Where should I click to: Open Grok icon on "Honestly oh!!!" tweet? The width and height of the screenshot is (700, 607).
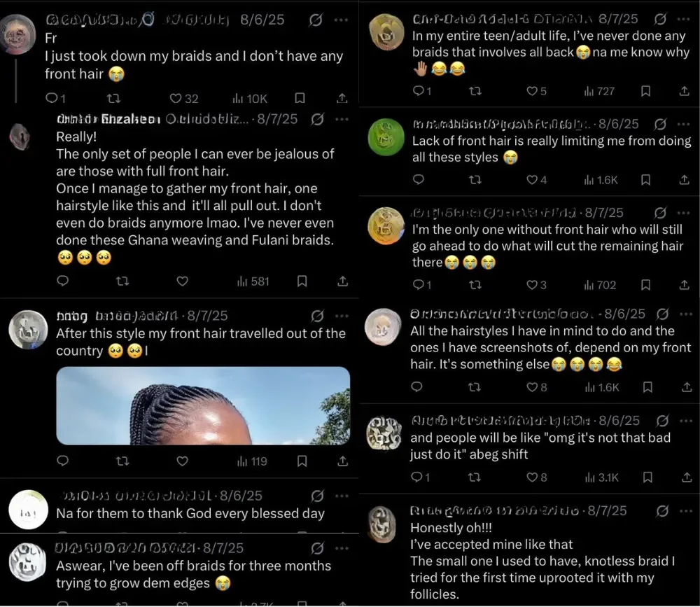pyautogui.click(x=662, y=510)
